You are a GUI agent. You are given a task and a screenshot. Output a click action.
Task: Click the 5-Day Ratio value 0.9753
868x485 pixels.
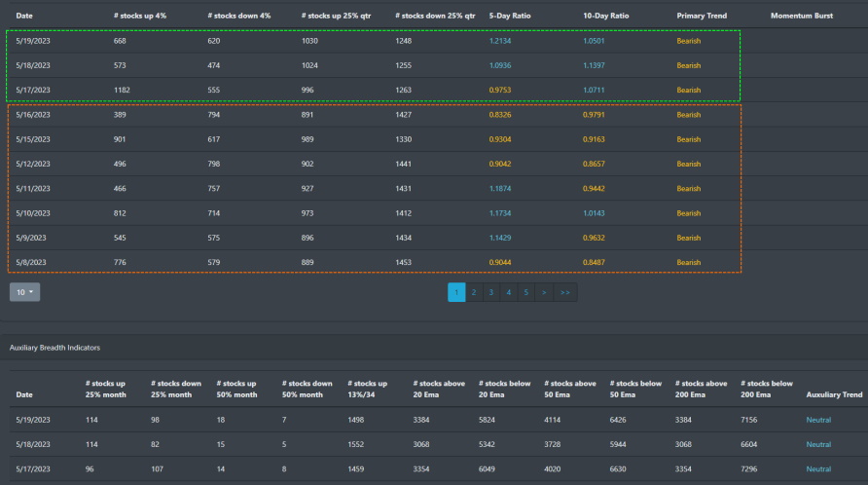pos(500,90)
